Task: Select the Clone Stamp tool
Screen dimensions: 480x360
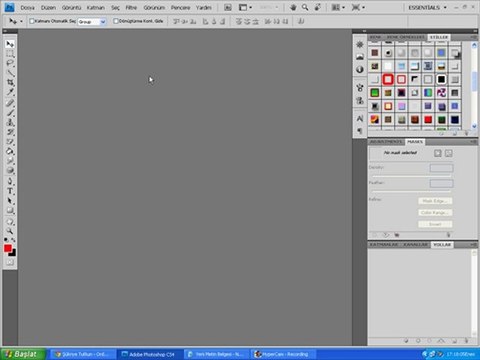Action: (10, 122)
